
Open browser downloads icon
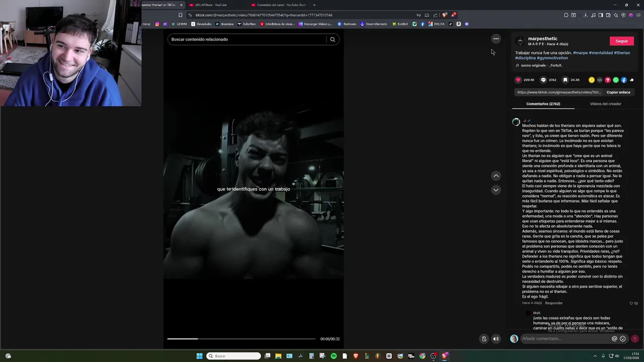click(585, 15)
